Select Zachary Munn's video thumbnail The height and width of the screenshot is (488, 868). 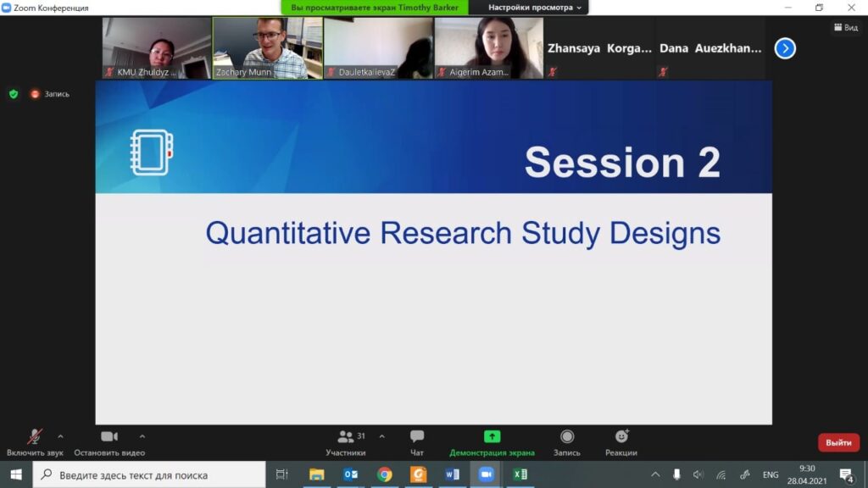tap(267, 48)
